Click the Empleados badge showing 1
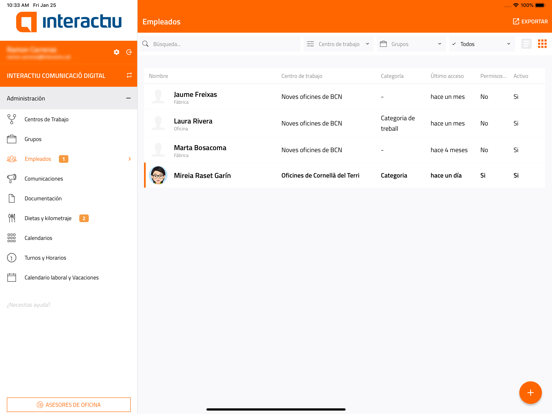Screen dimensions: 552x414 (x=63, y=159)
